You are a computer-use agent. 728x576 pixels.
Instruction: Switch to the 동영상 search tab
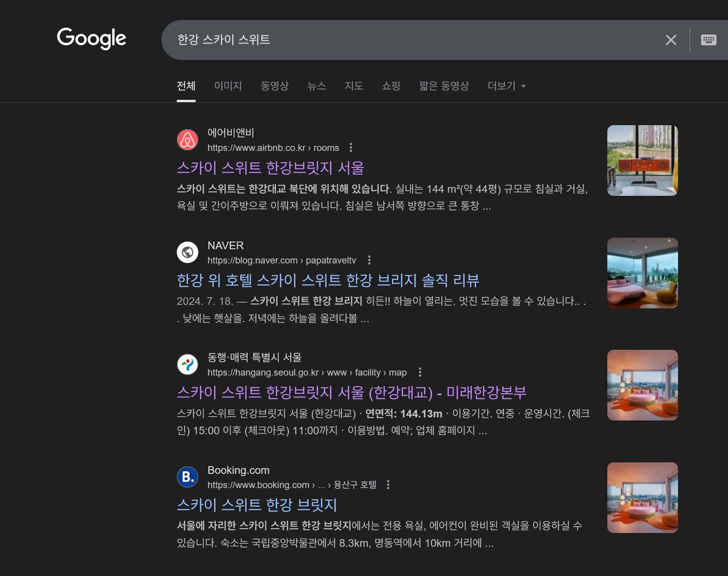(x=275, y=85)
